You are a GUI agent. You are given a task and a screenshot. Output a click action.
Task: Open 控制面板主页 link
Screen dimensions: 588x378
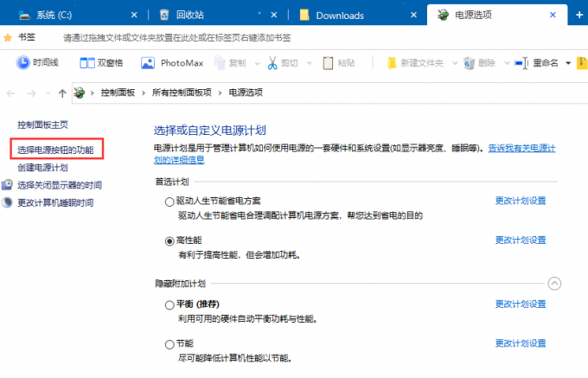point(42,125)
